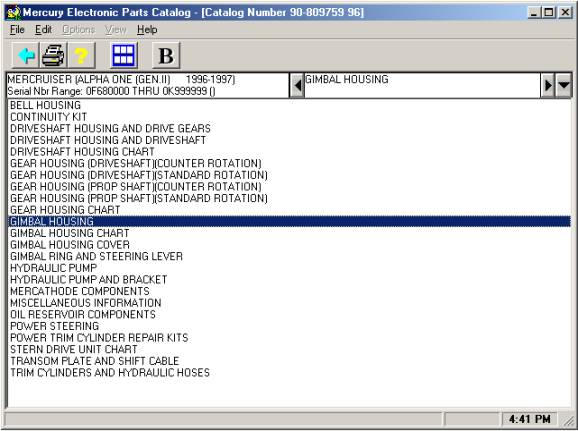Select GEAR HOUSING CHART entry

pyautogui.click(x=65, y=210)
